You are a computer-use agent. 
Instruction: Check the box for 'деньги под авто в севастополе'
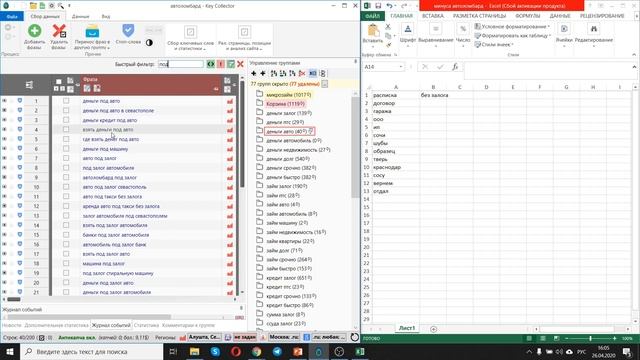pos(66,110)
